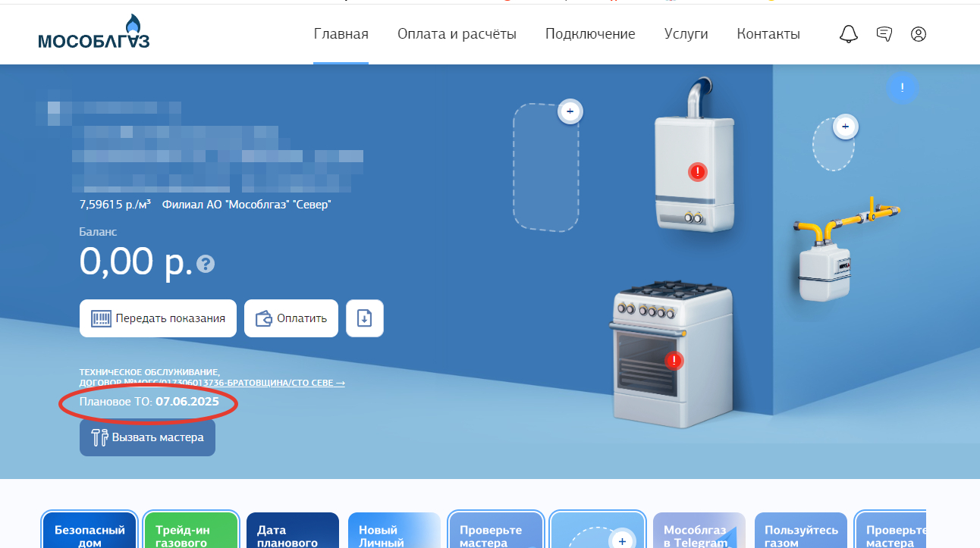Click the red warning icon on the boiler

point(697,172)
